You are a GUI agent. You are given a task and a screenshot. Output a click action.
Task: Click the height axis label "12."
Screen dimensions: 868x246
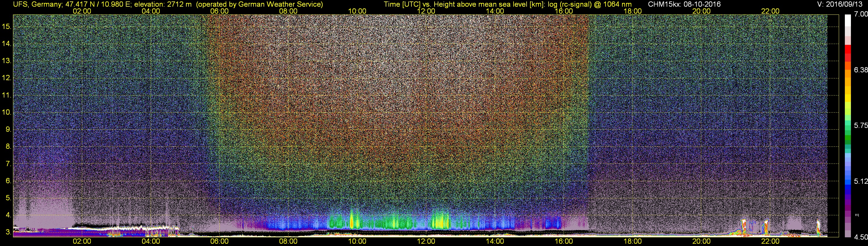pos(6,78)
